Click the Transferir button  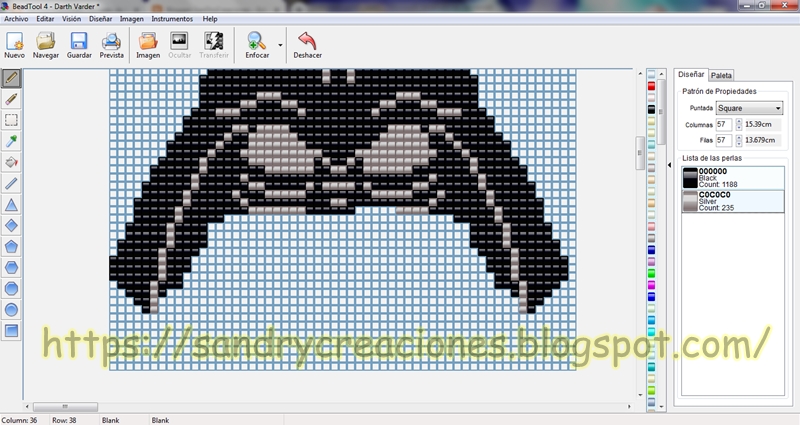(x=214, y=45)
